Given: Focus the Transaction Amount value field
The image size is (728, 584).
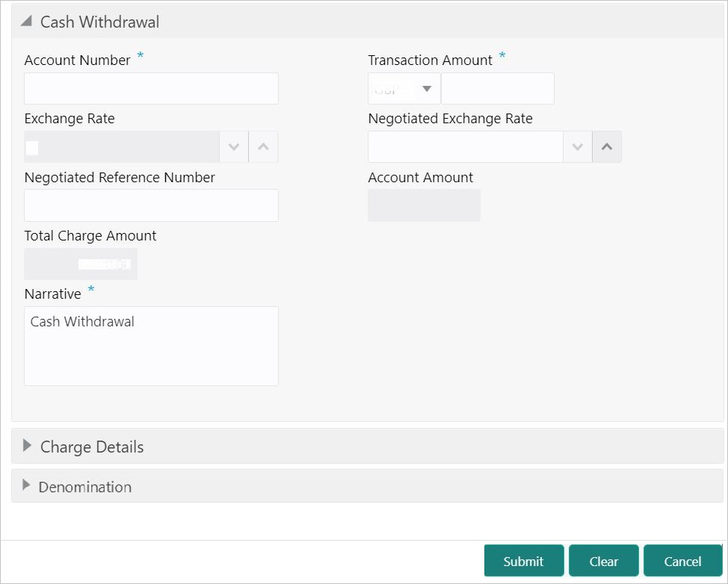Looking at the screenshot, I should tap(497, 88).
